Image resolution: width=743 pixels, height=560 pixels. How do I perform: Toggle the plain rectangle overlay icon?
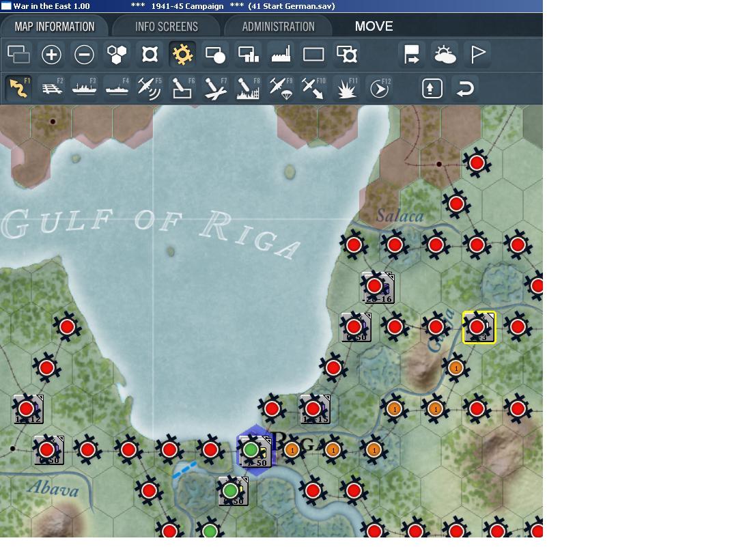click(313, 54)
